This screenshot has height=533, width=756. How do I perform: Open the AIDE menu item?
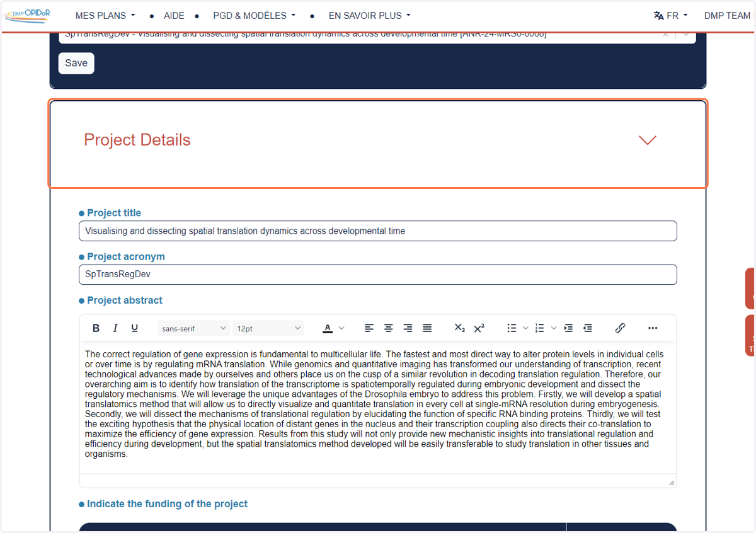pyautogui.click(x=174, y=16)
